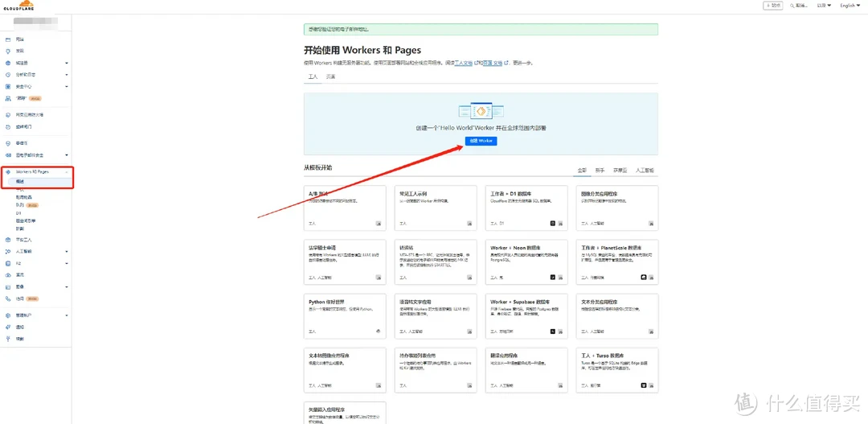The image size is (868, 424).
Task: Click the 人工智能 AI sidebar icon
Action: click(x=8, y=251)
